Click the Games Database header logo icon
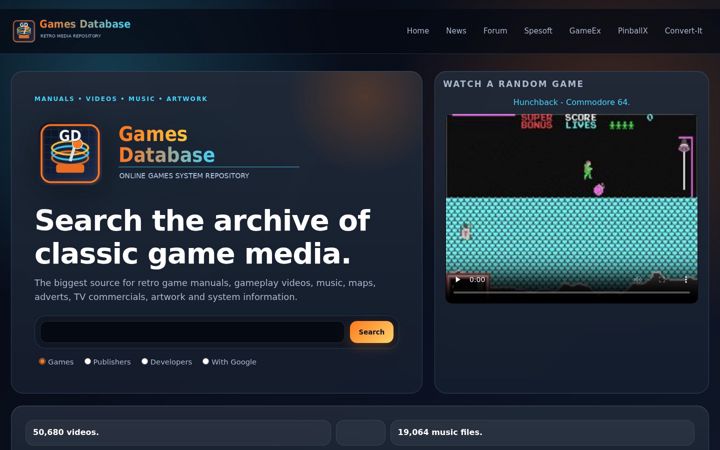 pos(24,31)
